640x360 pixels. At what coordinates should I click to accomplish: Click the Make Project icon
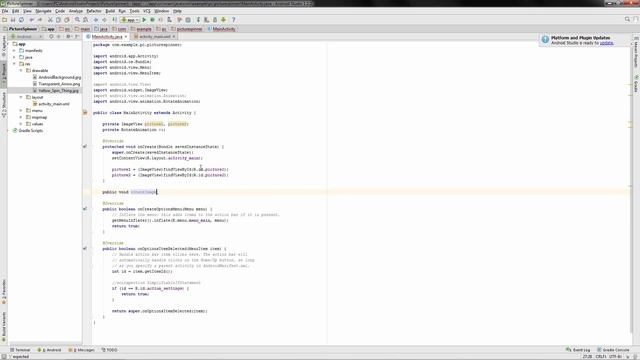[114, 20]
